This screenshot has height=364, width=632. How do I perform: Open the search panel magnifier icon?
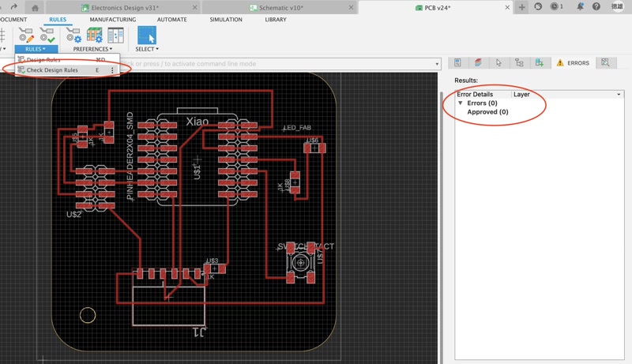coord(605,62)
